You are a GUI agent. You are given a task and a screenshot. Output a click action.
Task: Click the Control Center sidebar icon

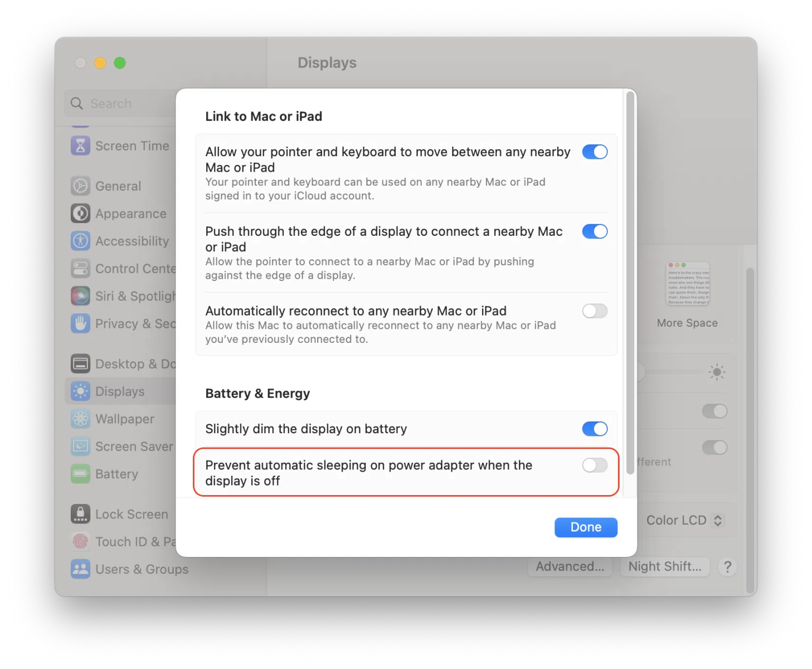coord(80,268)
